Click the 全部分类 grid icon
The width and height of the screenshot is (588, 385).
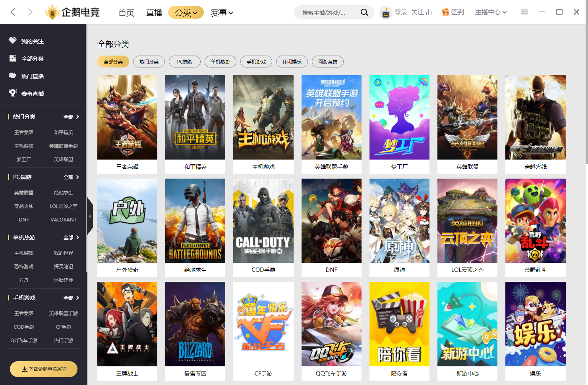coord(13,58)
